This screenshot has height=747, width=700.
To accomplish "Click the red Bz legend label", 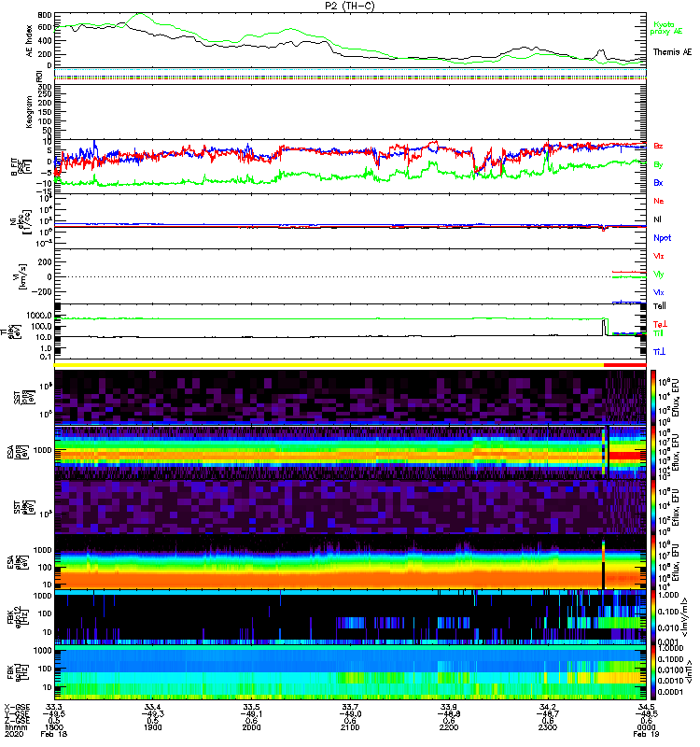I will click(658, 147).
